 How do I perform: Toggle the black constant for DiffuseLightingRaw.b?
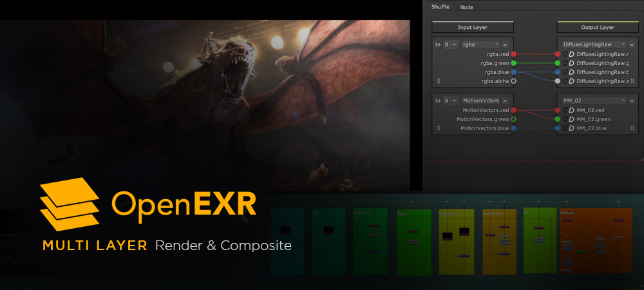pos(565,72)
